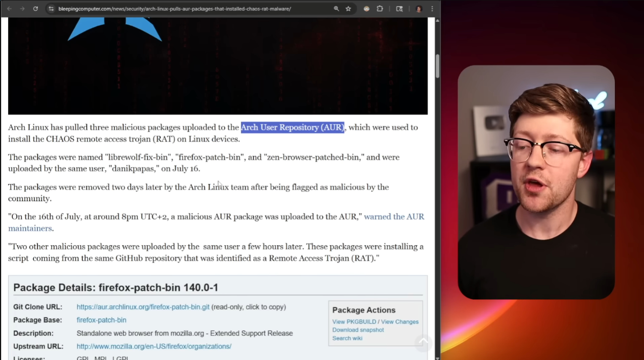Click the "Package Details: firefox-patch-bin 140.0-1" heading

pos(116,288)
